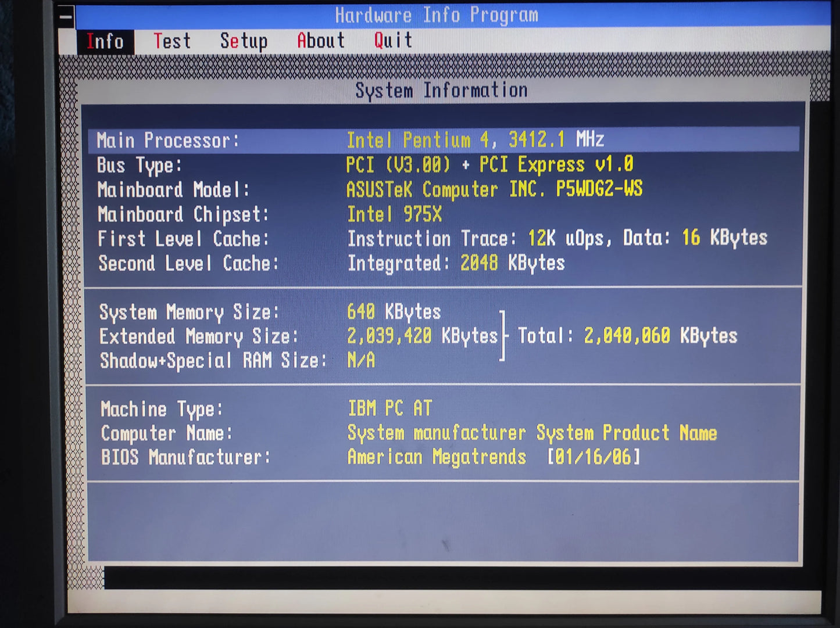Click the BIOS Manufacturer label
Viewport: 840px width, 628px height.
tap(185, 457)
